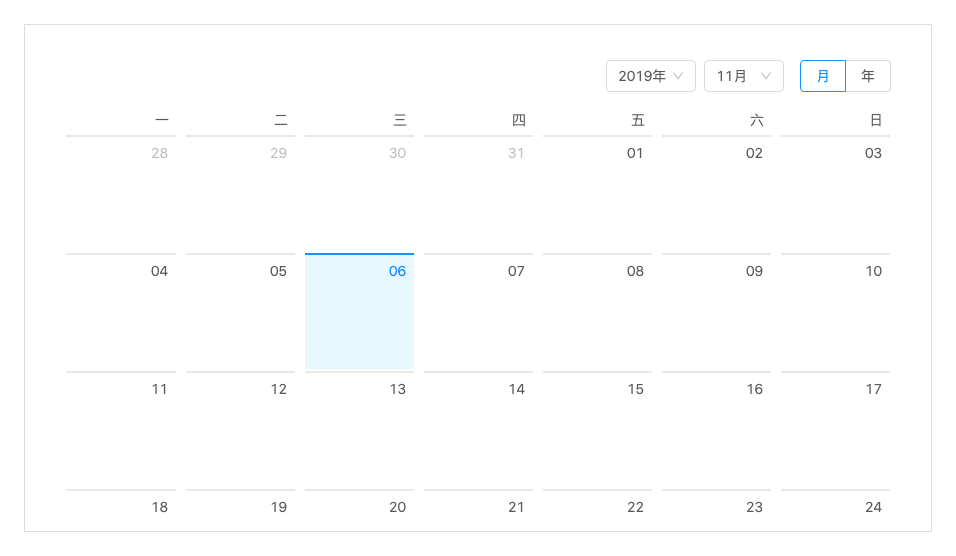Click date 04 under the 一 column
This screenshot has height=556, width=956.
tap(121, 311)
